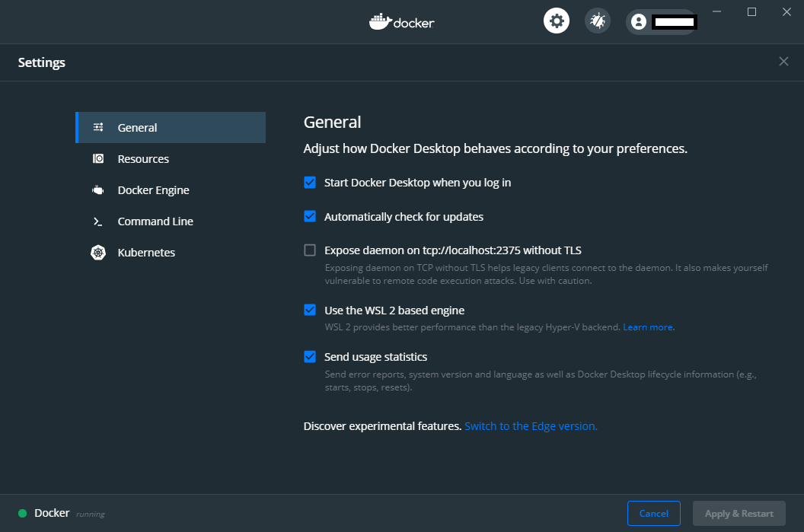Click 'Discover experimental features.' text
This screenshot has width=804, height=532.
click(x=382, y=426)
